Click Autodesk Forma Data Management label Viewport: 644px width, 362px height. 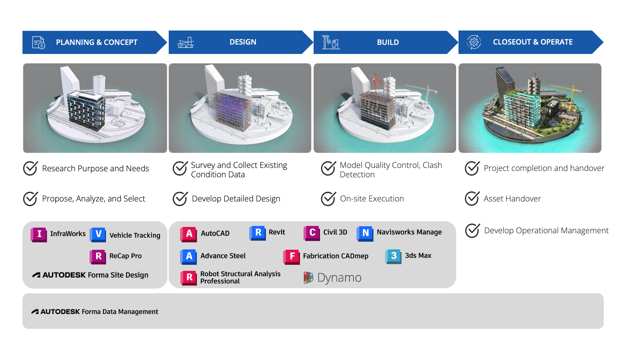pyautogui.click(x=95, y=312)
